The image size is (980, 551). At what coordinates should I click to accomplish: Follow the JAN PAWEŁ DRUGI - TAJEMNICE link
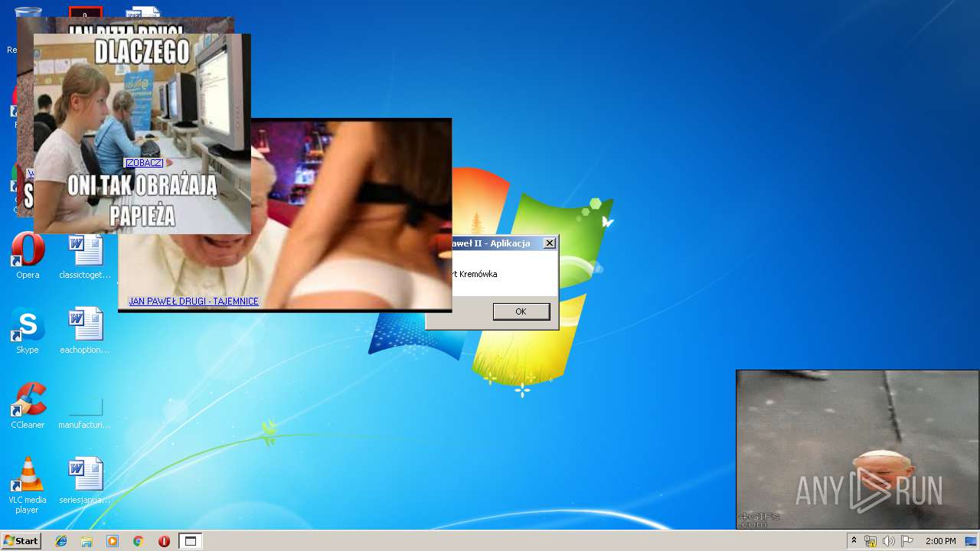194,302
